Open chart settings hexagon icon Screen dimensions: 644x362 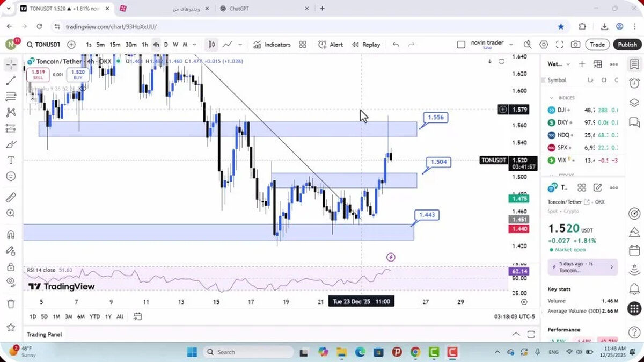544,45
